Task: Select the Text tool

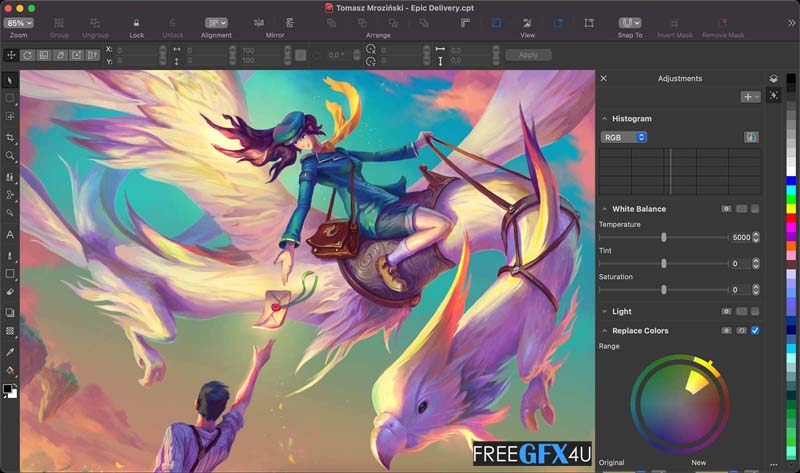Action: click(x=10, y=234)
